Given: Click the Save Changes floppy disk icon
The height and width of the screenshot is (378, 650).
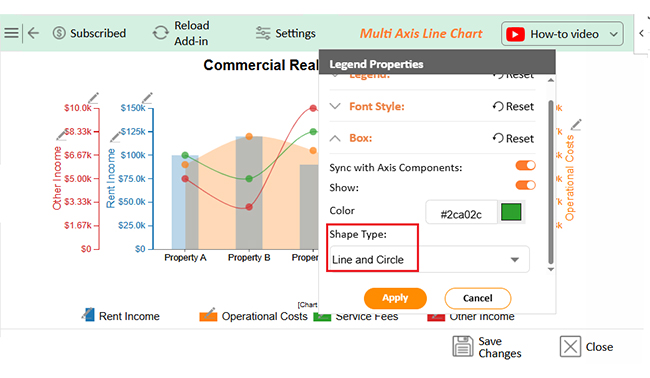Looking at the screenshot, I should pyautogui.click(x=463, y=346).
